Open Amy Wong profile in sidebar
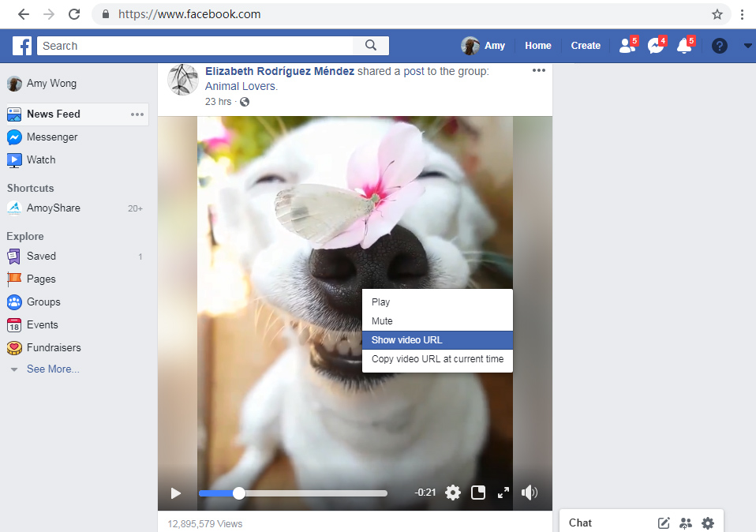Image resolution: width=756 pixels, height=532 pixels. click(x=42, y=84)
